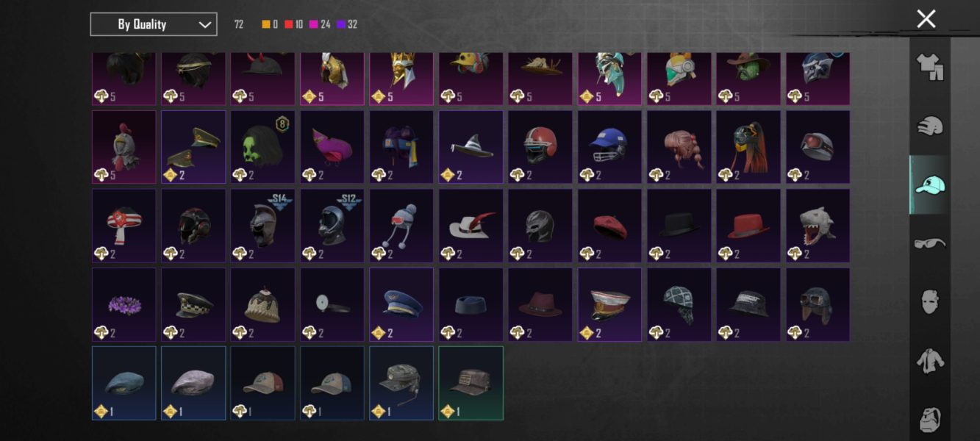The width and height of the screenshot is (980, 441).
Task: Select the gloves category icon
Action: coord(929,126)
